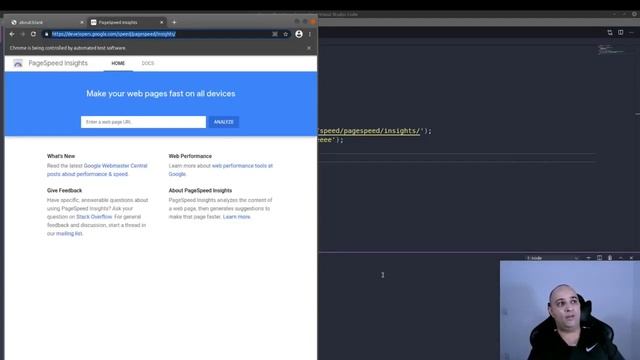This screenshot has height=360, width=640.
Task: Click the icon left of the bookmark star
Action: (275, 34)
